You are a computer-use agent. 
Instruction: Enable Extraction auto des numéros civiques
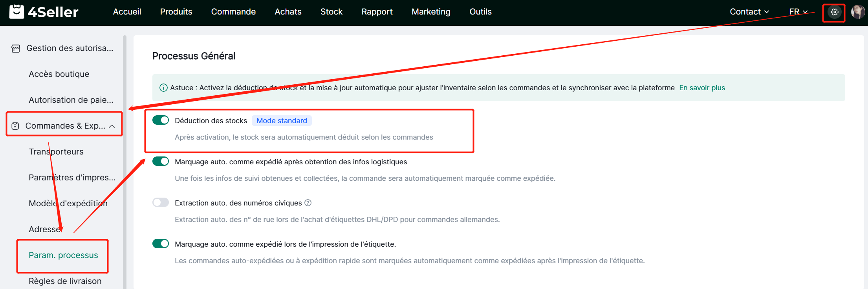pos(161,202)
